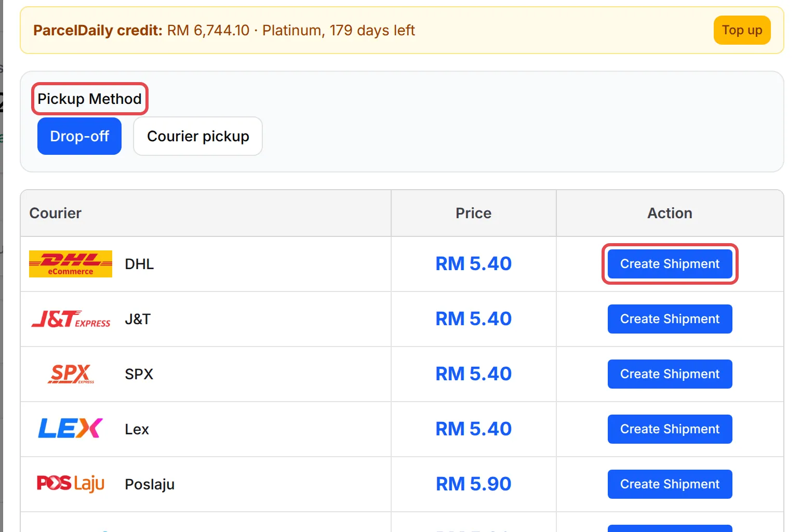Click the SPX Express logo
This screenshot has height=532, width=801.
(71, 374)
